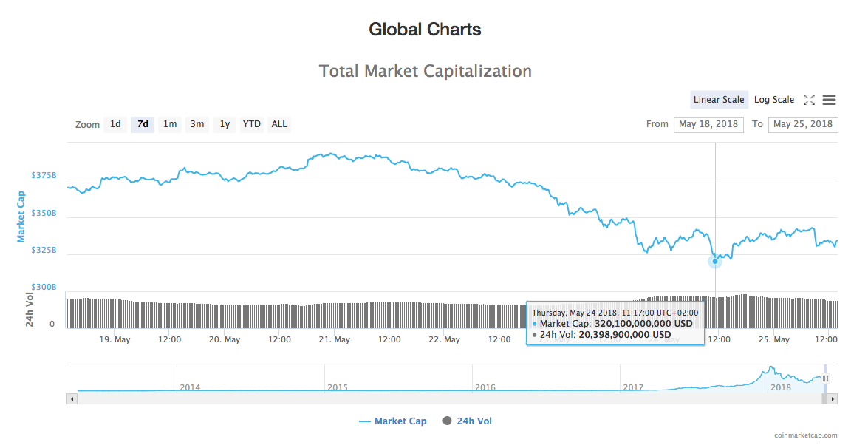Click the From date field
This screenshot has width=868, height=445.
pyautogui.click(x=708, y=124)
